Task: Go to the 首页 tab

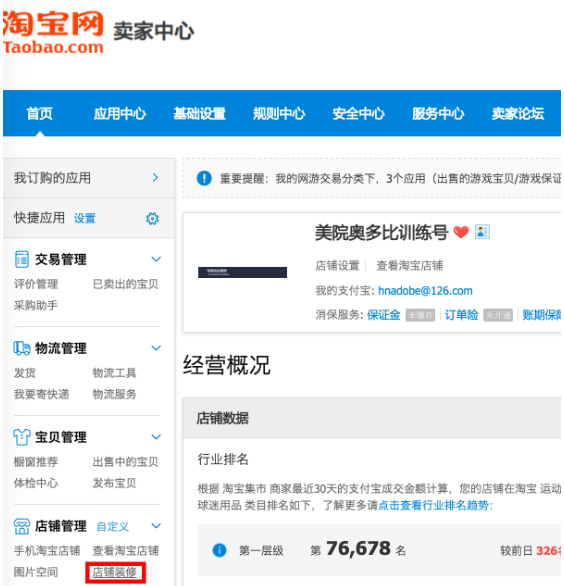Action: pyautogui.click(x=40, y=114)
